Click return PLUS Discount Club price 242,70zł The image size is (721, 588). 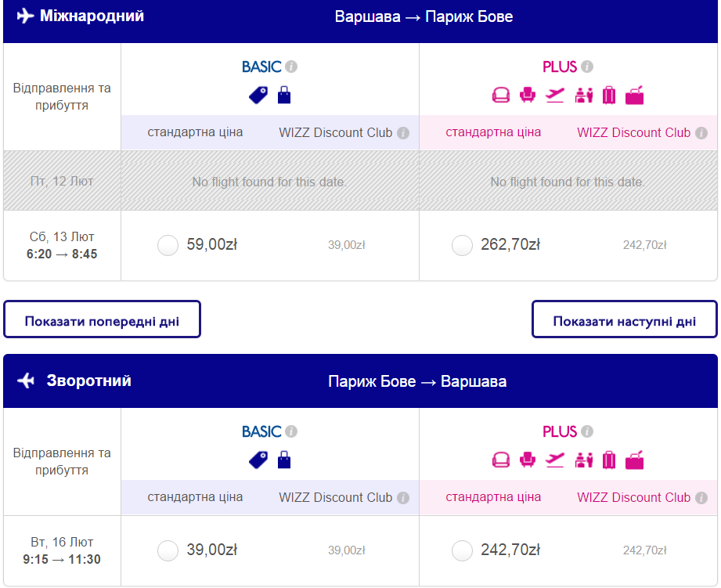tap(644, 551)
